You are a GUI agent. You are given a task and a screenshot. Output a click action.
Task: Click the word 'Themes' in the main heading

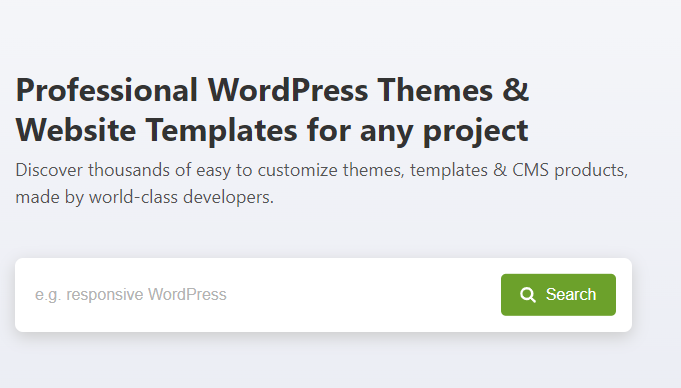coord(435,90)
